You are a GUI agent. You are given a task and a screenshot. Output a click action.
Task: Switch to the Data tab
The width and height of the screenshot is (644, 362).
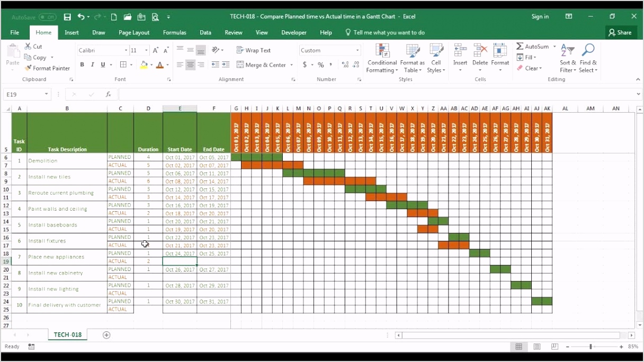tap(205, 33)
